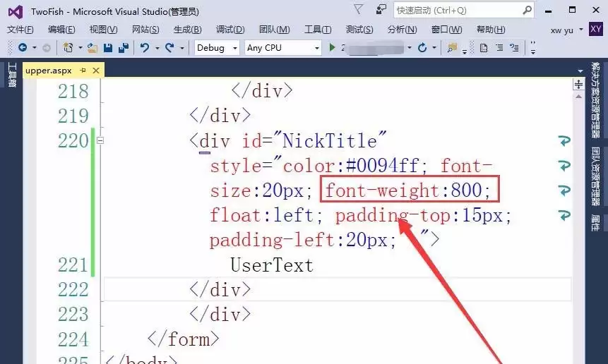Click the NickTitle id value in code
The image size is (608, 364).
pos(330,140)
